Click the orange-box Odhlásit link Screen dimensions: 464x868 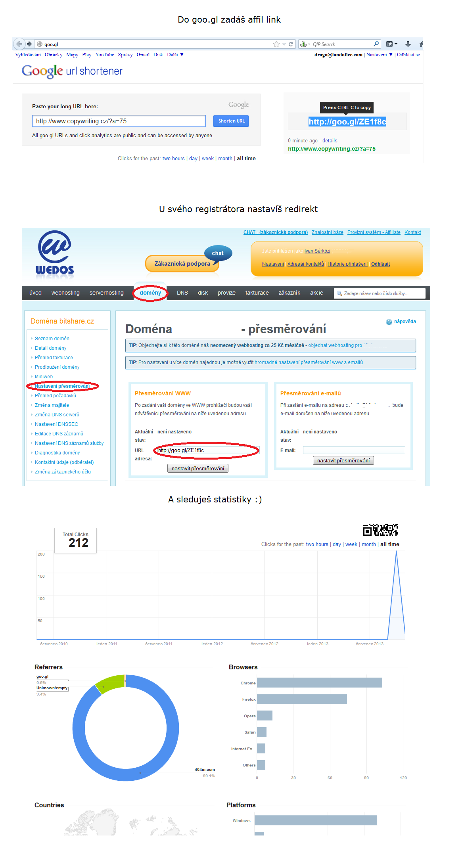[381, 264]
